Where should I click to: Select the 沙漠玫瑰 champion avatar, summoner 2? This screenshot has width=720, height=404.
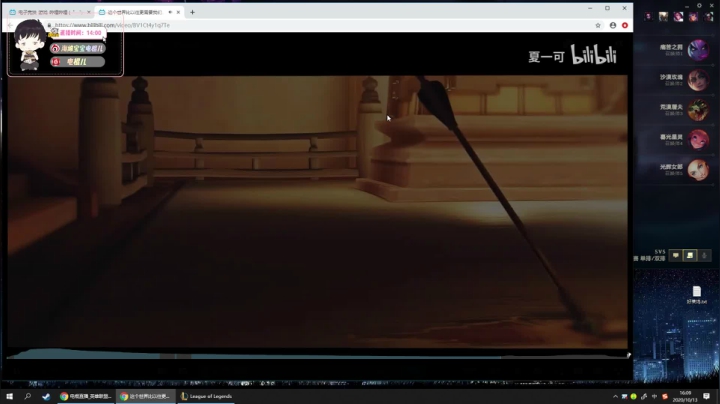698,80
